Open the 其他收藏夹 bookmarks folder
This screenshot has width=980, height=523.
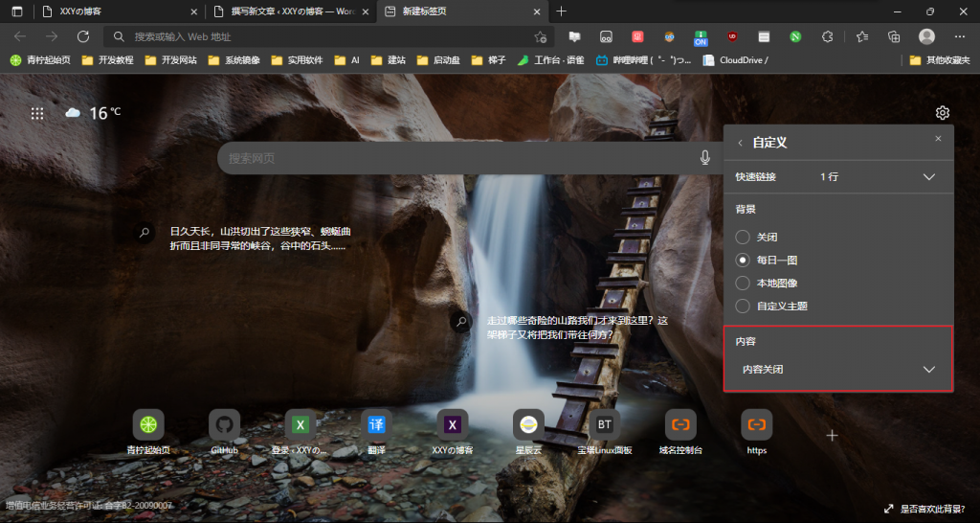[941, 59]
